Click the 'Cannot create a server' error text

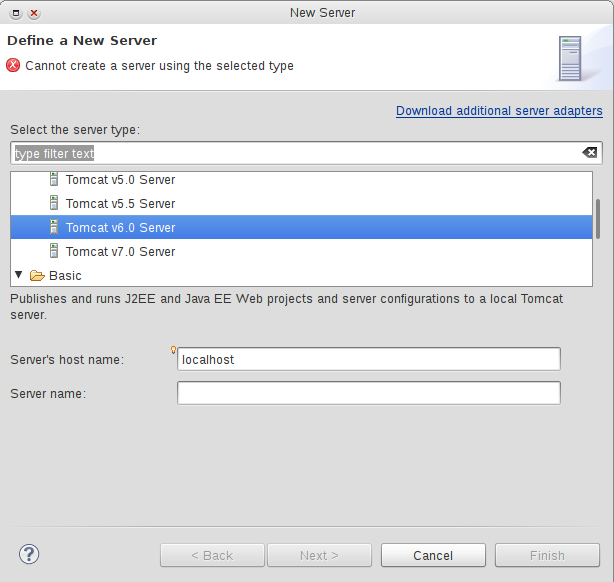coord(159,65)
